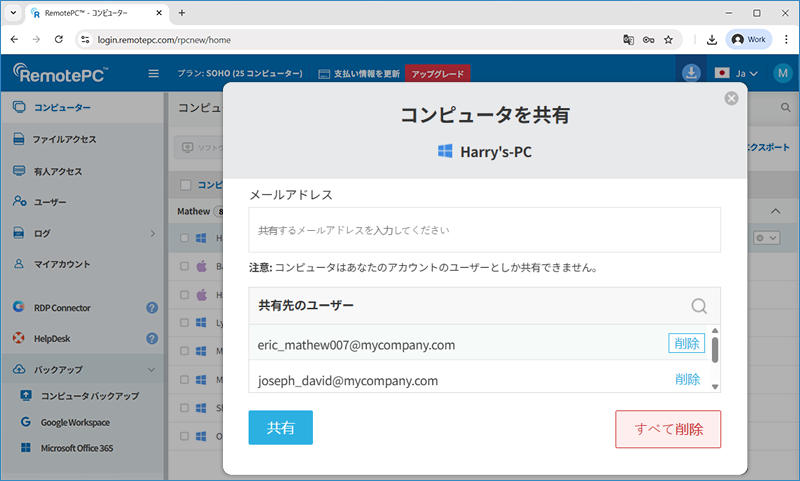Delete joseph_david@mycompany.com from shared users
This screenshot has height=481, width=800.
click(x=687, y=379)
